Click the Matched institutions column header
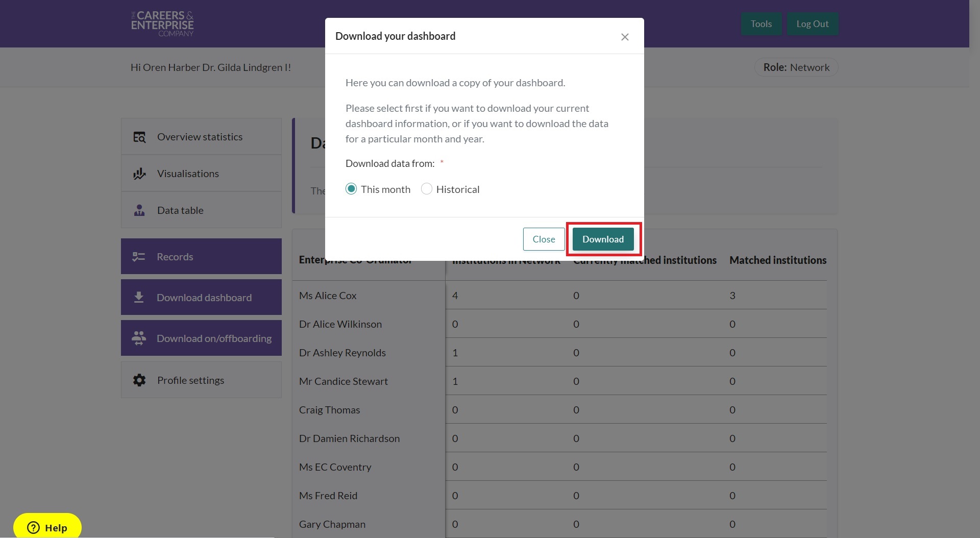The width and height of the screenshot is (980, 538). coord(778,260)
